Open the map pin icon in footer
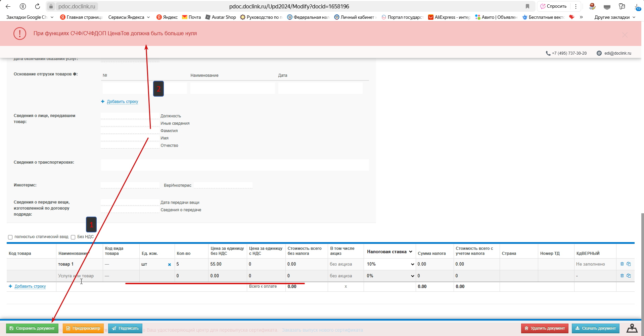 click(632, 328)
